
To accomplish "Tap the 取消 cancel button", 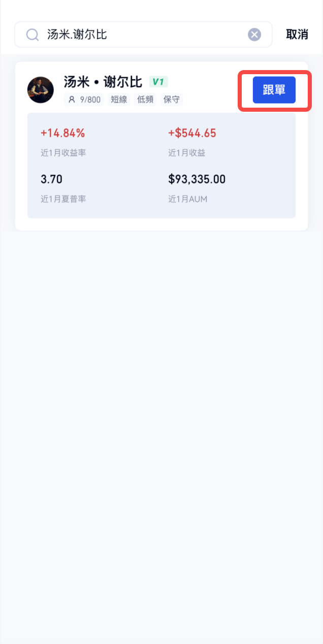I will 297,35.
